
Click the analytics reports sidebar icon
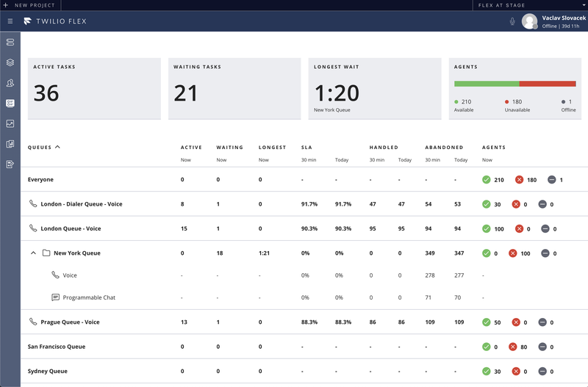click(x=10, y=144)
